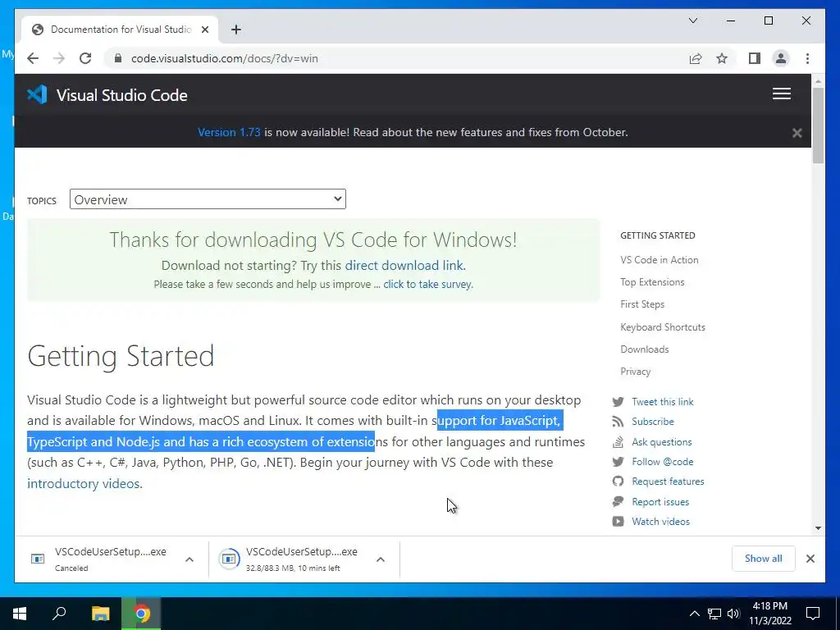Click the RSS icon beside Subscribe
The width and height of the screenshot is (840, 630).
(618, 422)
